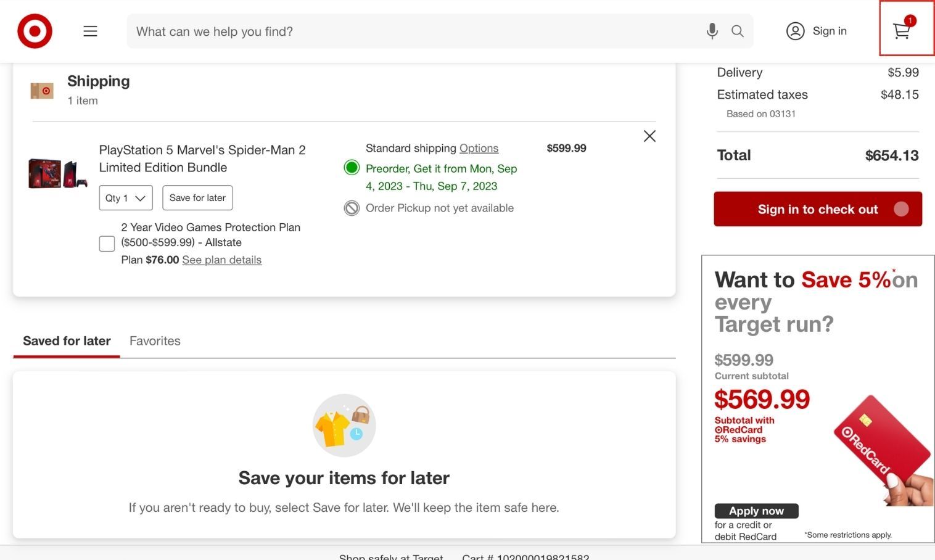
Task: Click the Save for later clothing illustration
Action: pyautogui.click(x=344, y=426)
